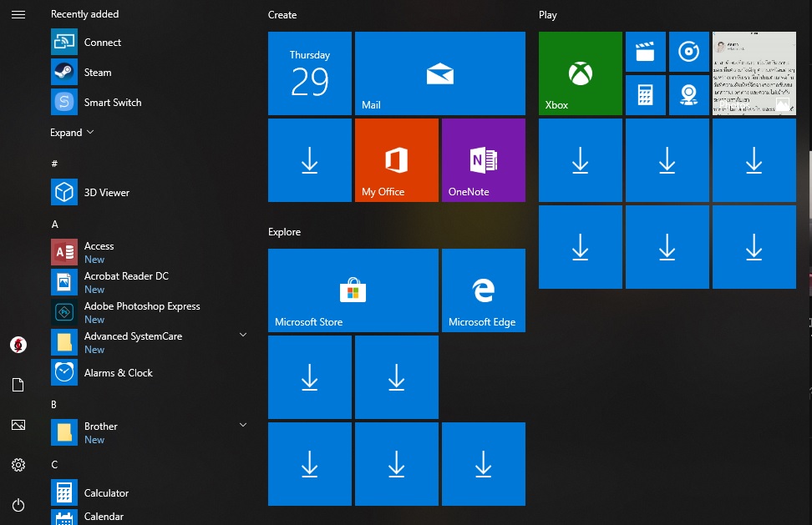Open the Thursday 29 calendar tile

pos(310,73)
